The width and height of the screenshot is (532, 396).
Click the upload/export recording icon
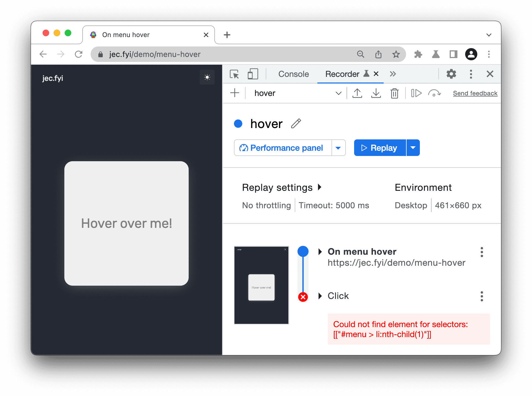(358, 93)
